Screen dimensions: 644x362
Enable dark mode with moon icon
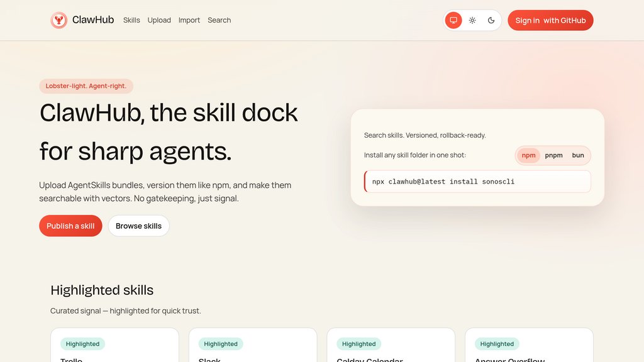click(x=491, y=20)
